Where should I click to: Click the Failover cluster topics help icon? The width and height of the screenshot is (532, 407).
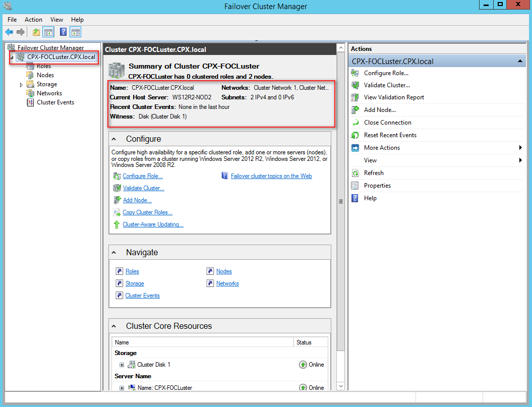pos(224,176)
